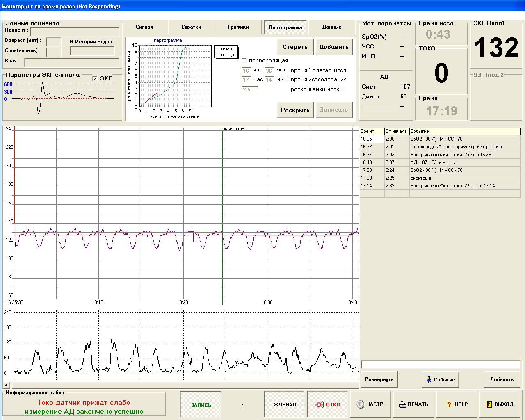Open the Сигнал tab
This screenshot has height=420, width=525.
[144, 27]
